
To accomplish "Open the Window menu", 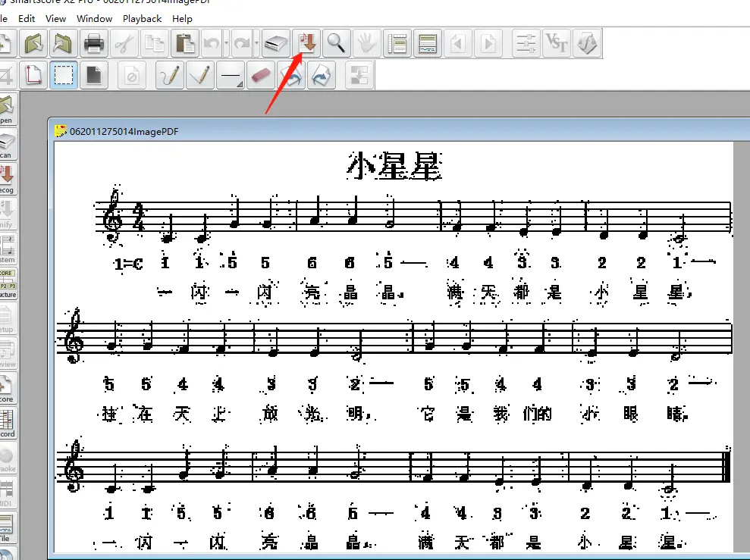I will pos(94,19).
